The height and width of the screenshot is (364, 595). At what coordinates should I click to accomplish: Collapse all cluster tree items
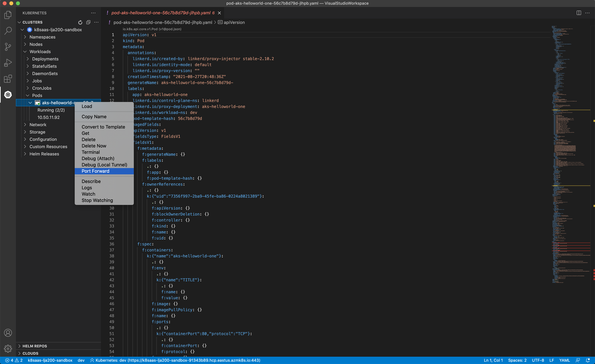pyautogui.click(x=88, y=22)
